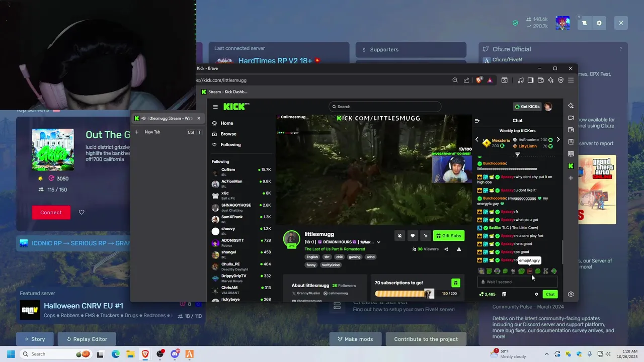Click the subscription goal gift icon
Screen dimensions: 644x362
tap(455, 283)
